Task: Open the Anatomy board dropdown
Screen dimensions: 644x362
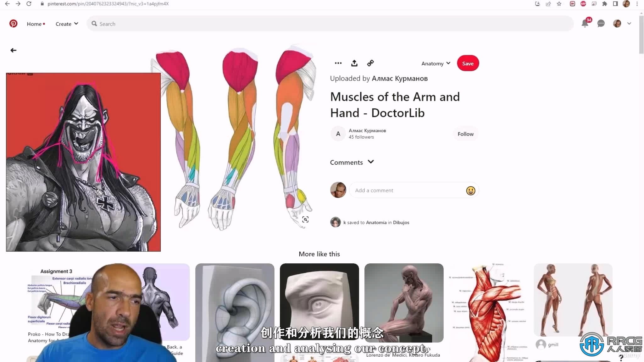Action: click(x=435, y=63)
